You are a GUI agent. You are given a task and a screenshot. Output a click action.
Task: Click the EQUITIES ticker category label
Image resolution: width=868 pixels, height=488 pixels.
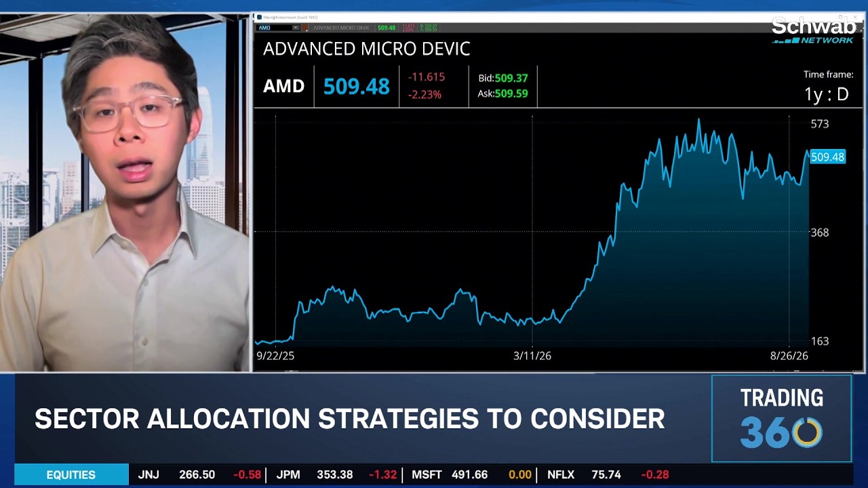71,475
